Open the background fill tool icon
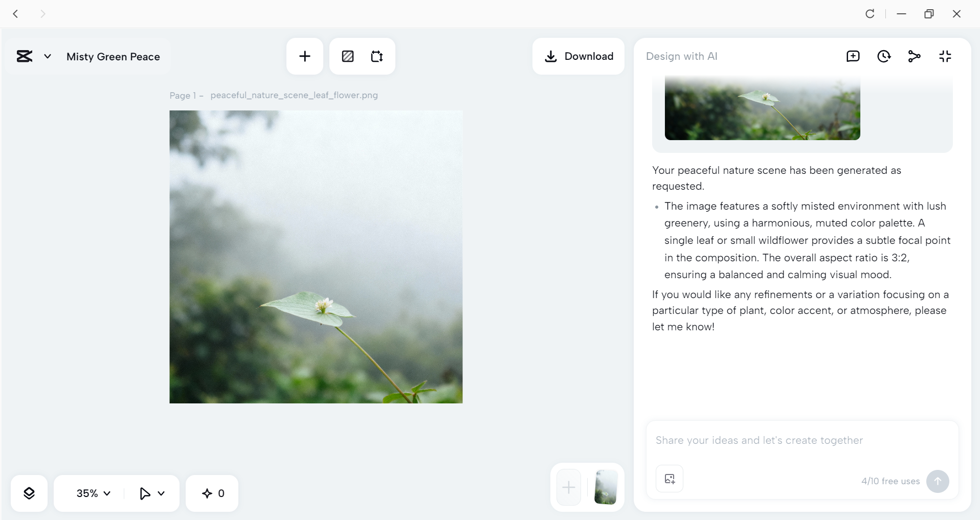The width and height of the screenshot is (980, 520). pos(348,56)
